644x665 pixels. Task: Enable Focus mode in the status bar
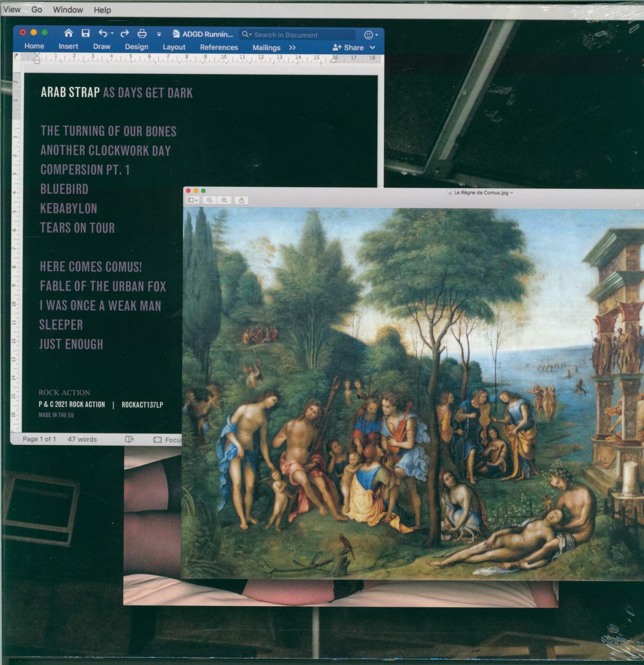(168, 440)
